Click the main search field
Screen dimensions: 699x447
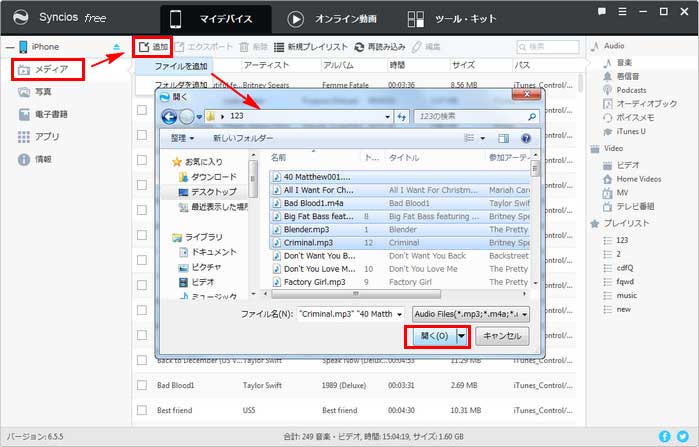click(548, 47)
